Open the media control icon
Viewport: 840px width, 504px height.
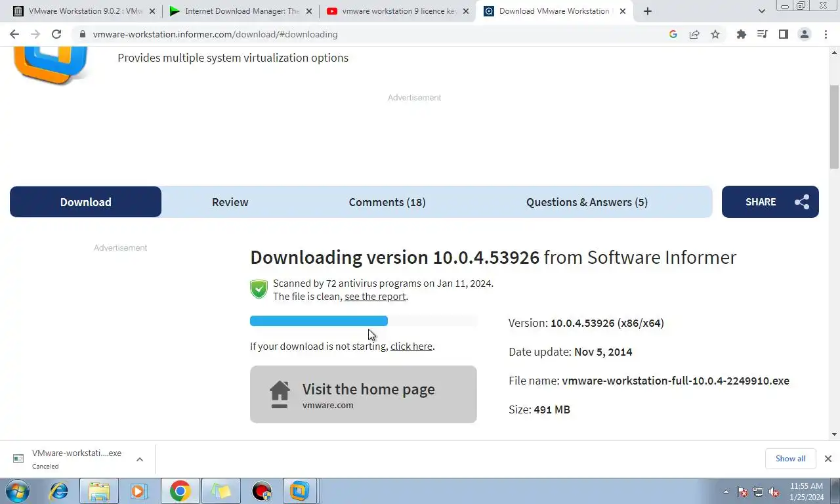pyautogui.click(x=763, y=34)
